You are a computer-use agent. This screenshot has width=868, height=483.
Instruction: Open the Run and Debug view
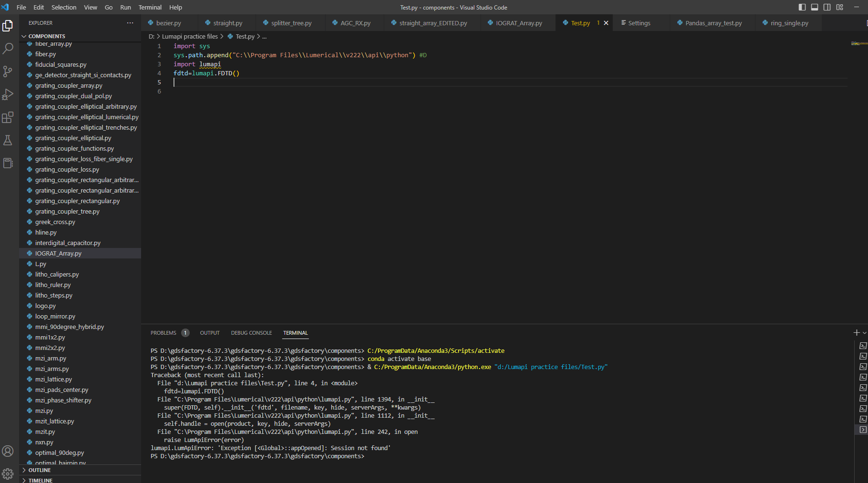pos(8,94)
